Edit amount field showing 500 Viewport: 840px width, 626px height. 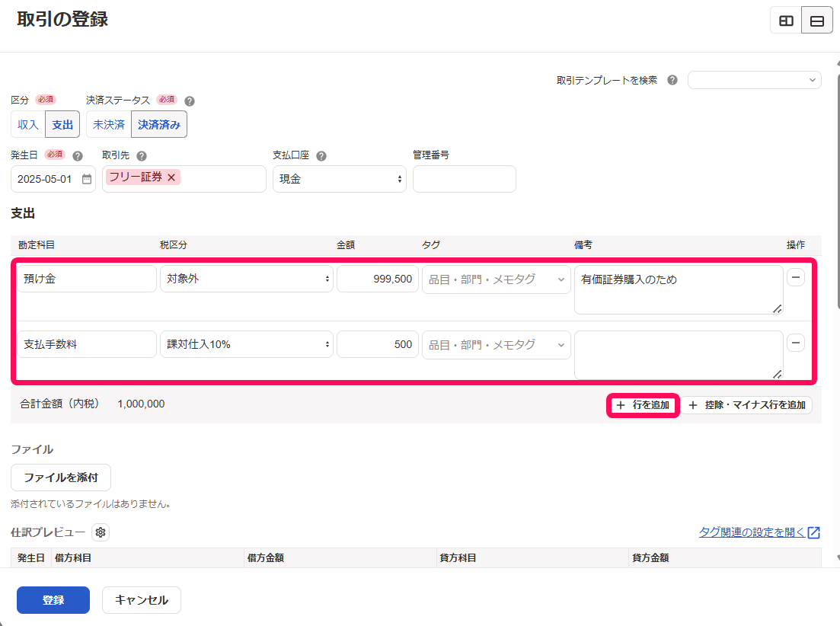(x=378, y=344)
